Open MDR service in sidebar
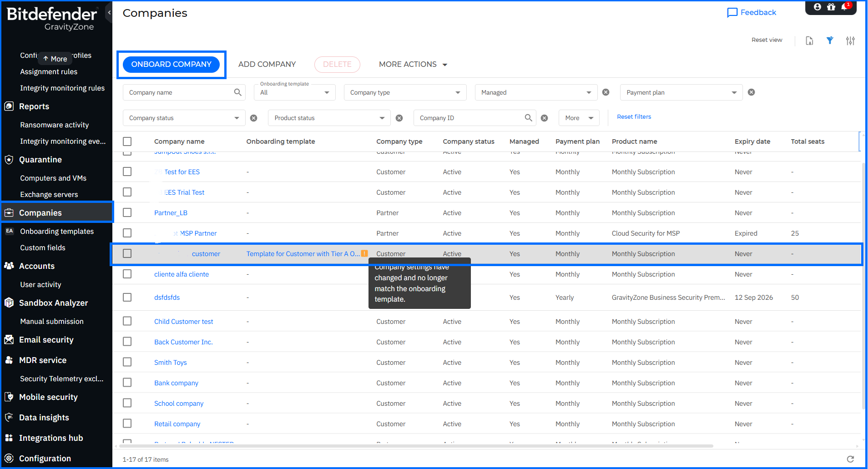 (43, 360)
